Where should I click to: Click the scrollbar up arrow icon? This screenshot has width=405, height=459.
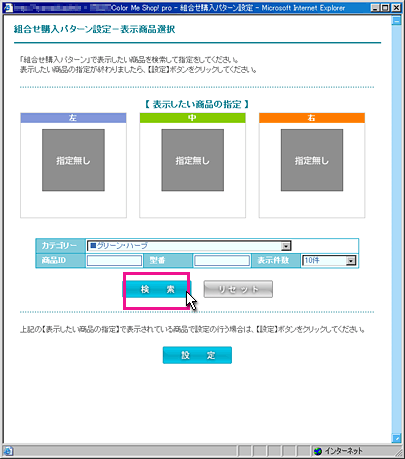(x=396, y=21)
